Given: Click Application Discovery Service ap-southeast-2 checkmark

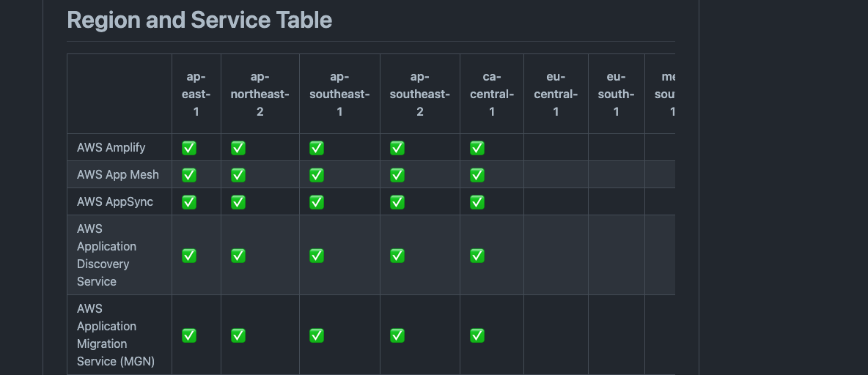Looking at the screenshot, I should click(x=397, y=256).
